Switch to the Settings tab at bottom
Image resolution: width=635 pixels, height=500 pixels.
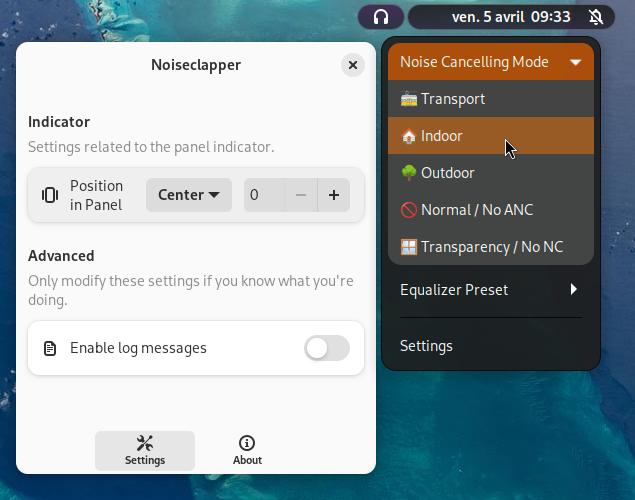click(x=145, y=451)
